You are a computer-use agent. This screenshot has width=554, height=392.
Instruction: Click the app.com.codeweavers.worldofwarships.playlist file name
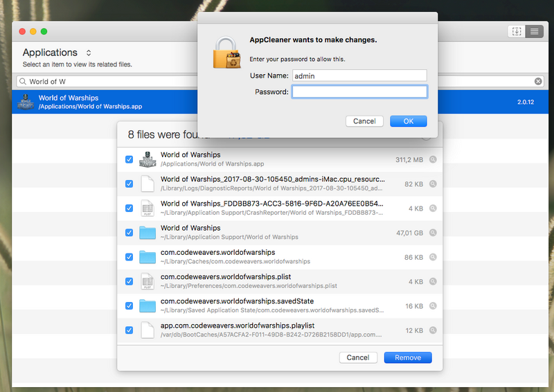(x=238, y=326)
